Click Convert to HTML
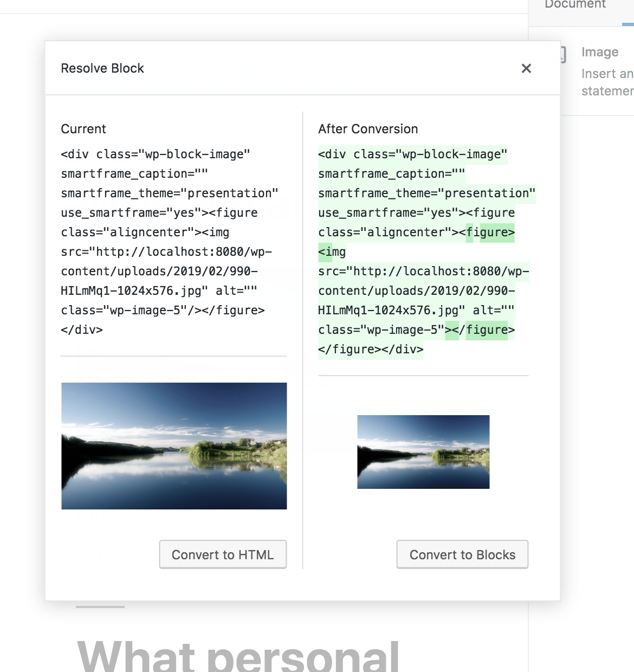634x672 pixels. pyautogui.click(x=223, y=554)
